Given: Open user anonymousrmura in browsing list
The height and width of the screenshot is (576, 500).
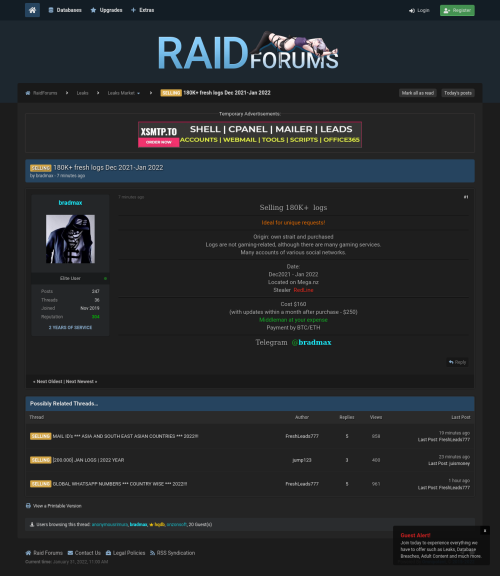Looking at the screenshot, I should 109,525.
